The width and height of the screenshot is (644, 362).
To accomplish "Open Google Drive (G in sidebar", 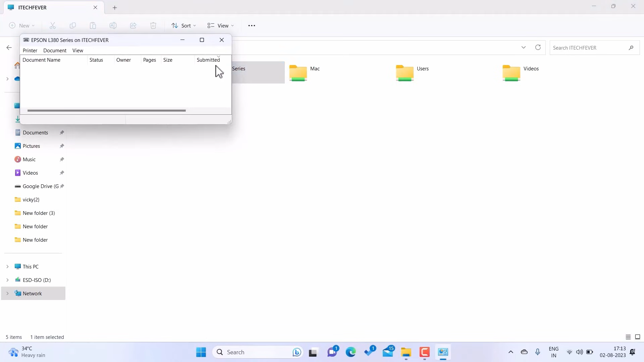I will pos(41,186).
